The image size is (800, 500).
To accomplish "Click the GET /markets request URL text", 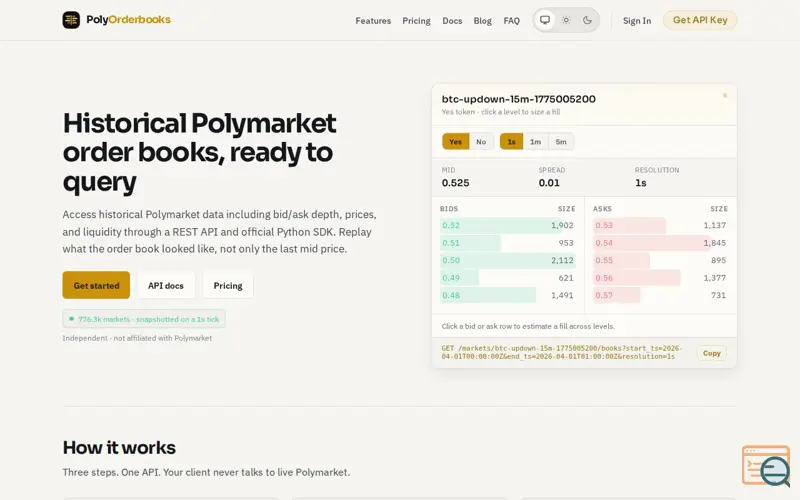I will (x=560, y=353).
